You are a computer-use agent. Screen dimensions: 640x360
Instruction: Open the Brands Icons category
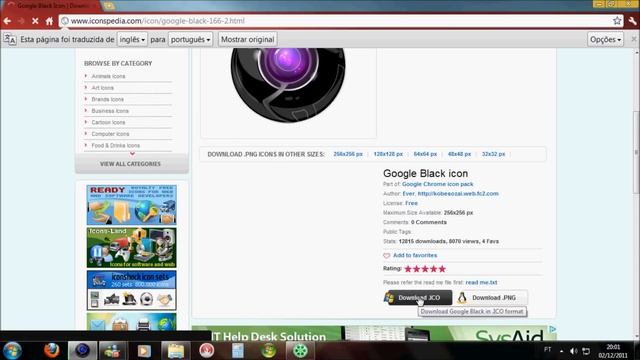coord(107,99)
